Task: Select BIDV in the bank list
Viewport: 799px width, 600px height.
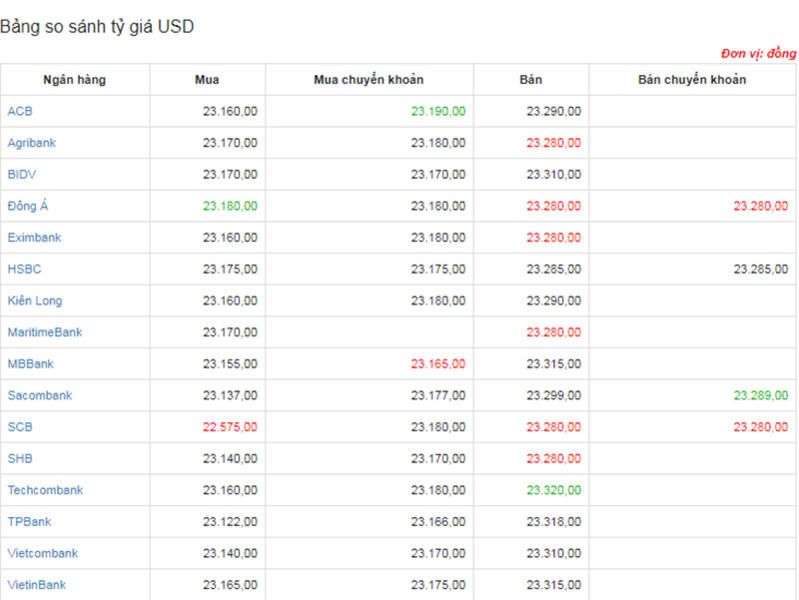Action: (x=22, y=174)
